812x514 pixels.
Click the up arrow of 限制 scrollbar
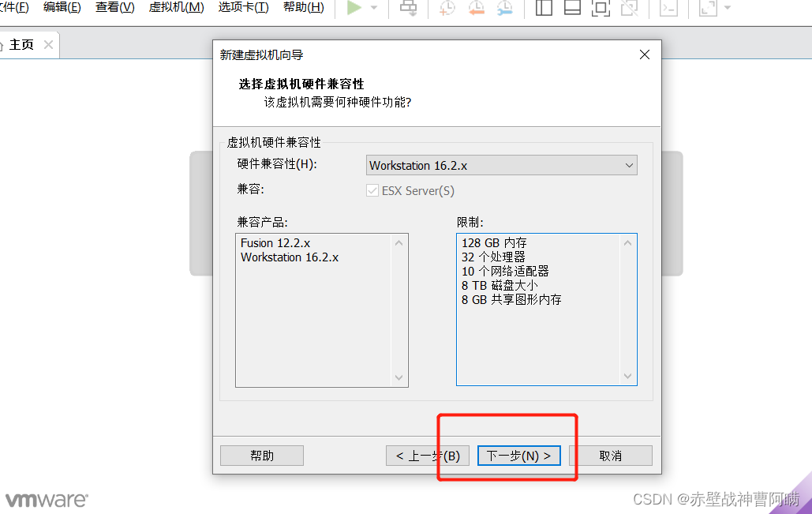pos(627,243)
